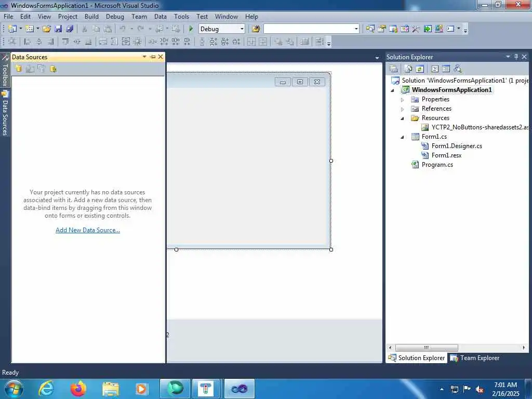
Task: Click View Class Diagram icon in Solution Explorer
Action: tap(458, 69)
